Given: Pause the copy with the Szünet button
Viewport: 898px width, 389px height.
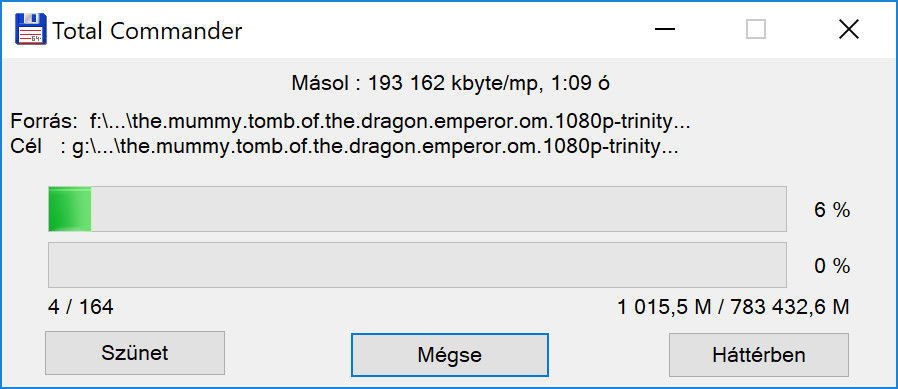Looking at the screenshot, I should (135, 353).
